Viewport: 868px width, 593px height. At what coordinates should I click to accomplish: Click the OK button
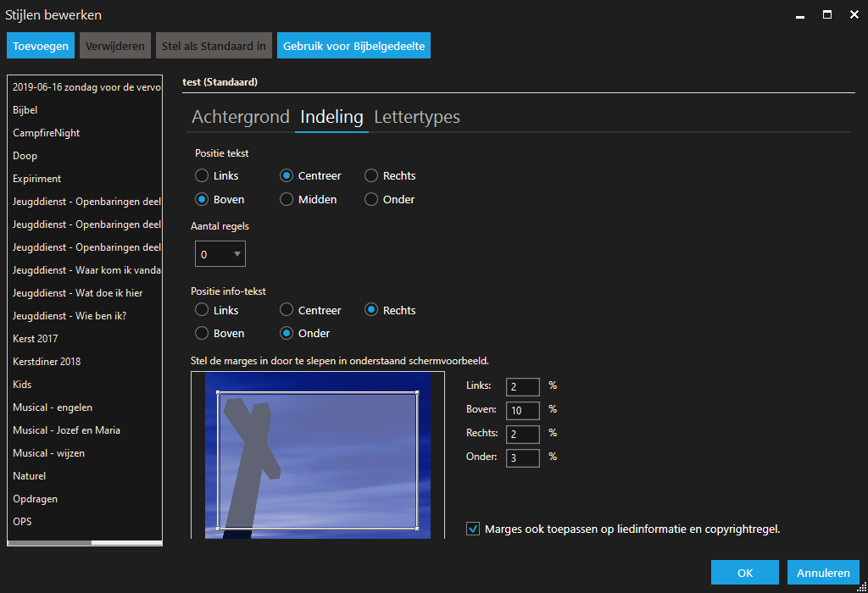coord(745,573)
